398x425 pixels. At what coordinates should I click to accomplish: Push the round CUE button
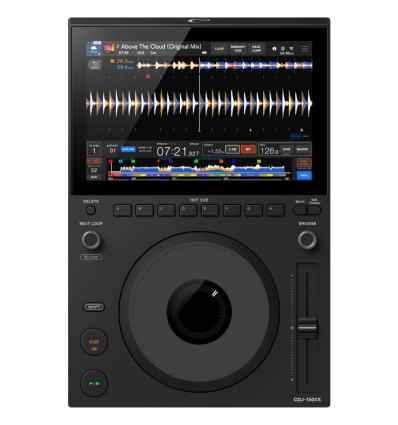[94, 342]
